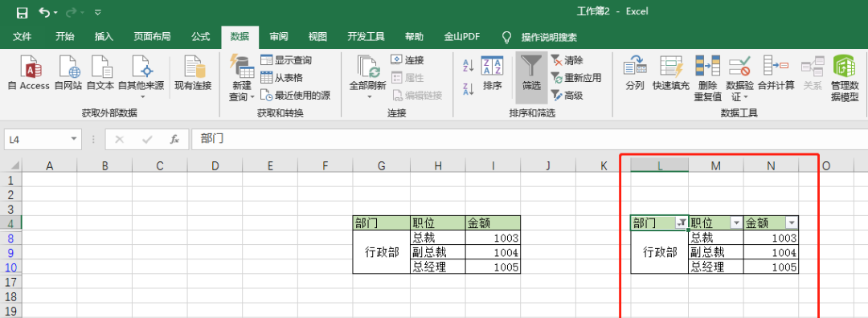Viewport: 868px width, 318px height.
Task: Click the fx insert function icon
Action: [174, 140]
